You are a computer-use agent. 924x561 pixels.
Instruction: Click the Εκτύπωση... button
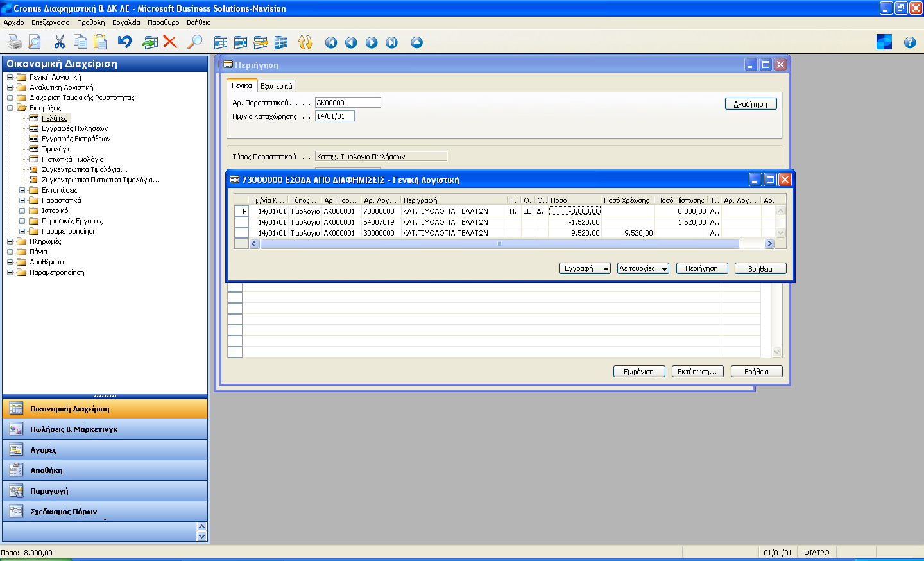pos(698,372)
